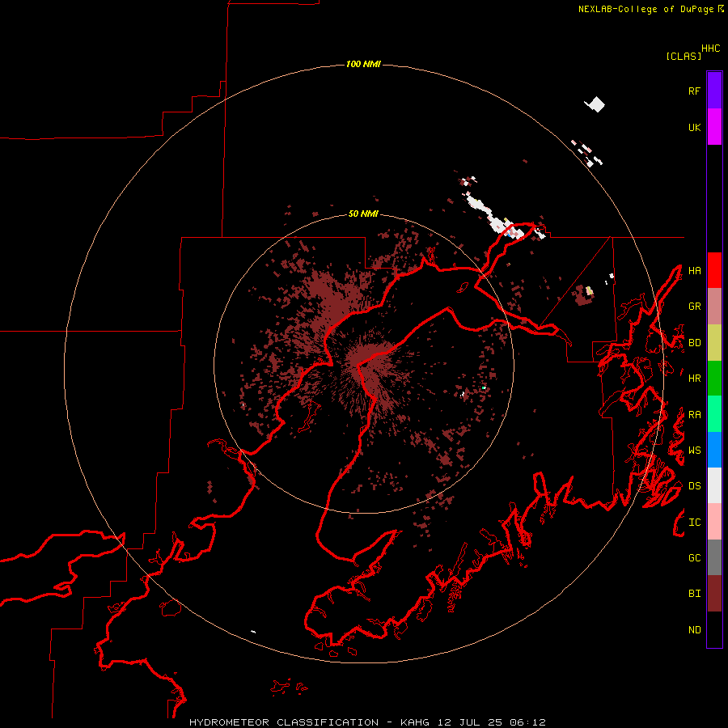
Task: Click the DS legend label
Action: [x=694, y=485]
